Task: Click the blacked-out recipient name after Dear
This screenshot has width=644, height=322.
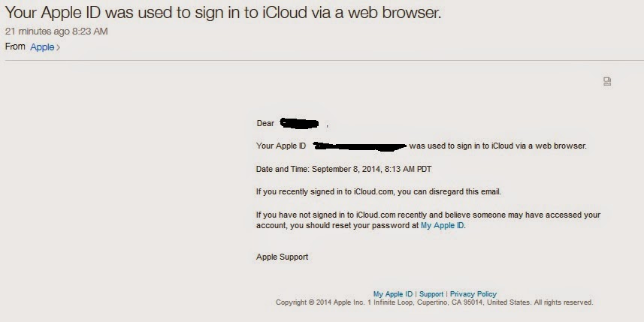Action: 299,122
